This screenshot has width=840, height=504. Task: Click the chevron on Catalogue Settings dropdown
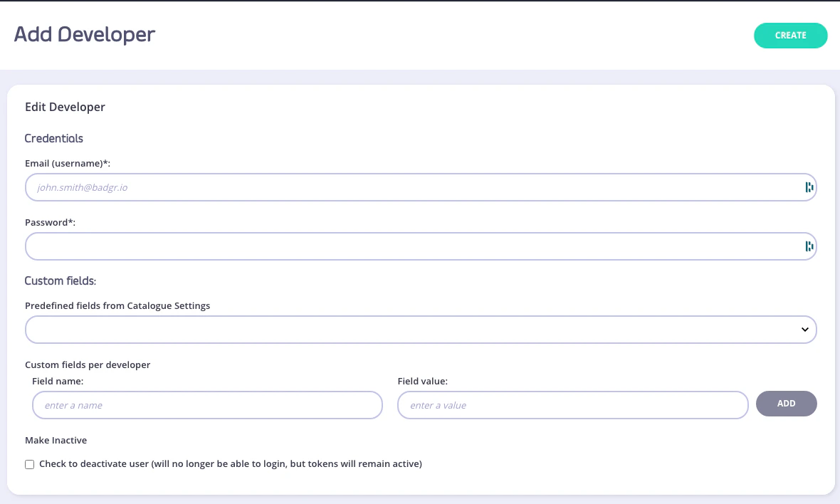(805, 330)
